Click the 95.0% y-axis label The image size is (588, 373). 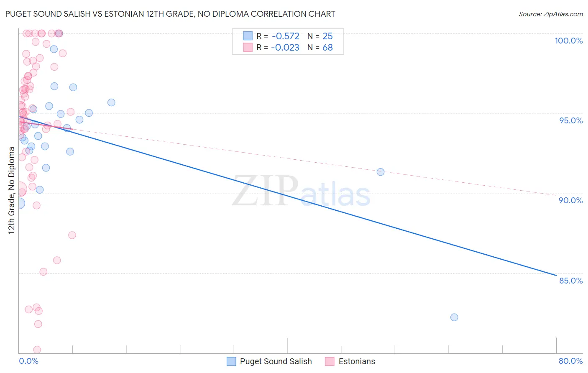coord(571,120)
